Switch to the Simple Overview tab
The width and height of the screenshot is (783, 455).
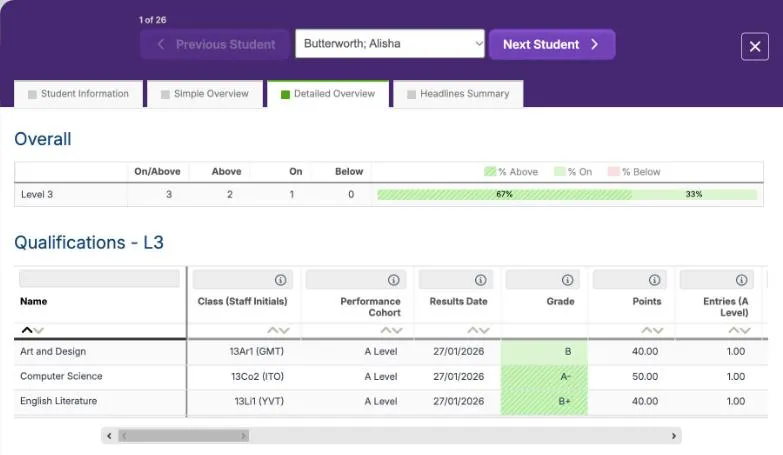click(205, 94)
